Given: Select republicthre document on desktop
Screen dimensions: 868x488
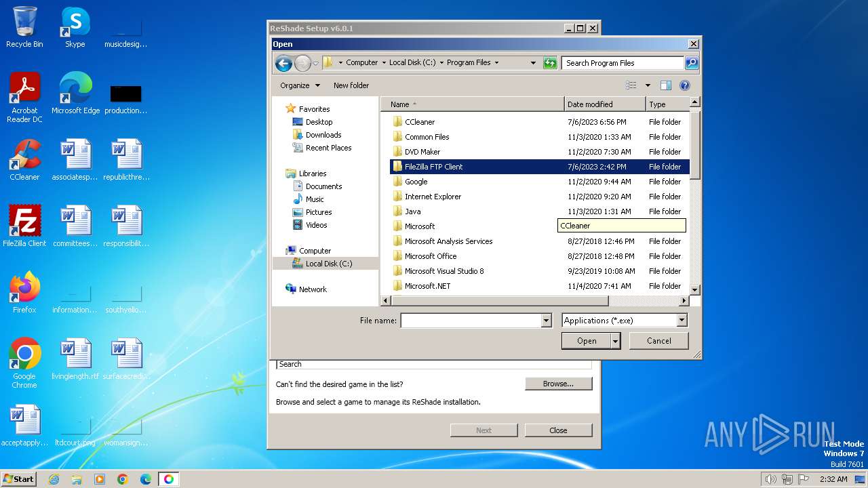Looking at the screenshot, I should coord(126,160).
